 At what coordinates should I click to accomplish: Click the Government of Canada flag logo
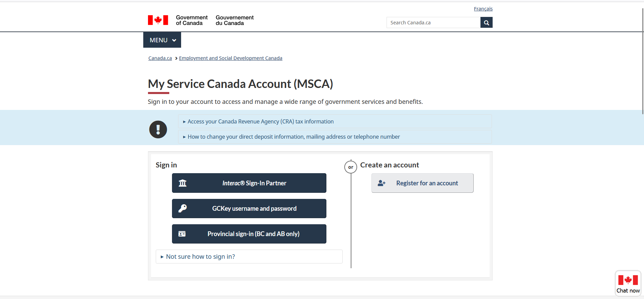[x=158, y=20]
